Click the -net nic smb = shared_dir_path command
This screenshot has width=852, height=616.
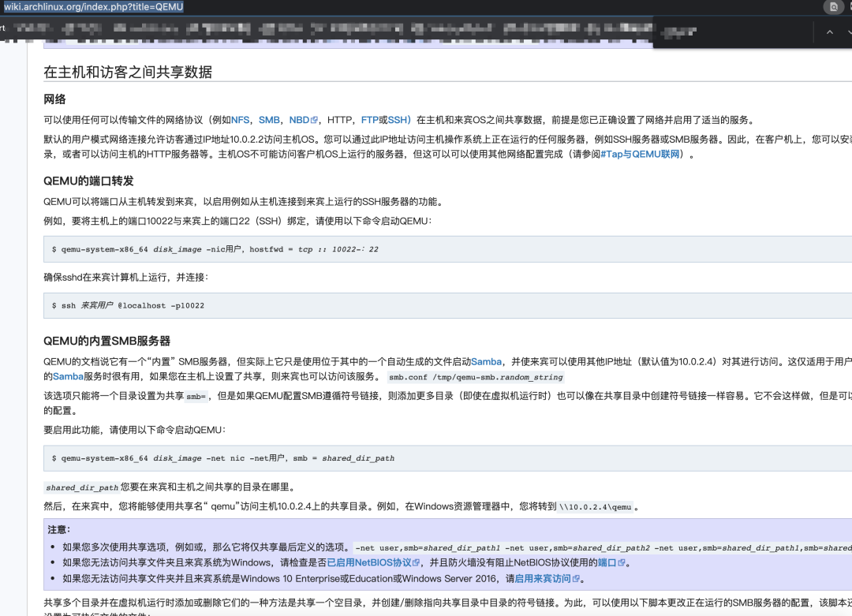point(223,458)
